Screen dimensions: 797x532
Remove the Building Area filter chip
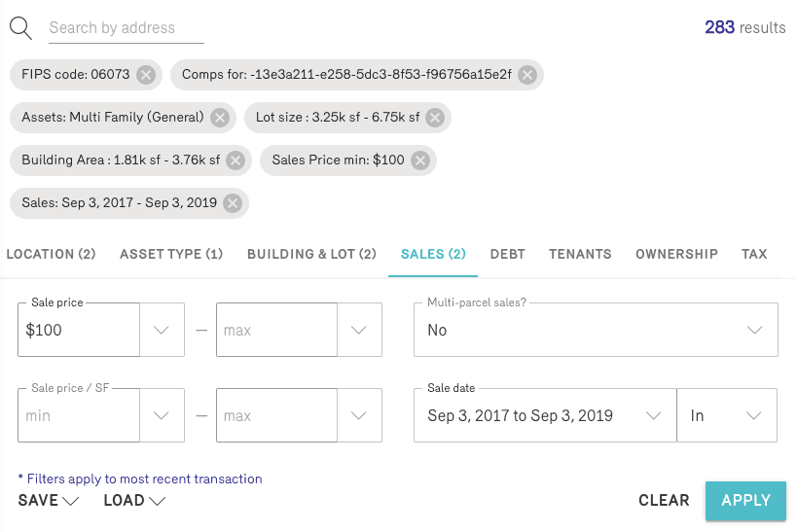[x=235, y=160]
